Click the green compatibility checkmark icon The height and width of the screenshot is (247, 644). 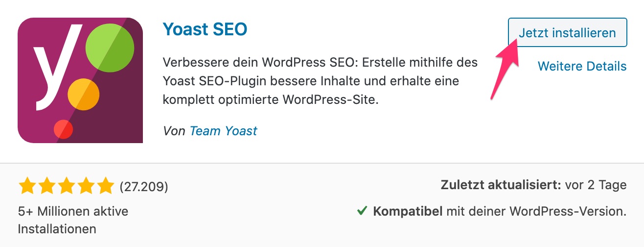[362, 211]
